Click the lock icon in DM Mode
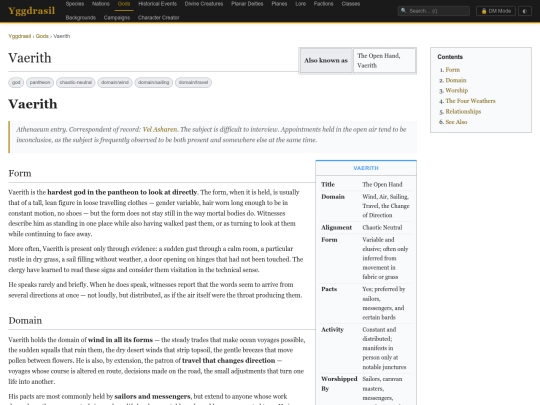 click(x=484, y=11)
